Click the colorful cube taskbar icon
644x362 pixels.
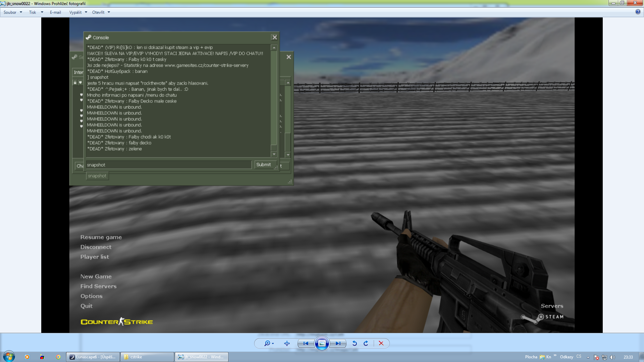coord(42,357)
